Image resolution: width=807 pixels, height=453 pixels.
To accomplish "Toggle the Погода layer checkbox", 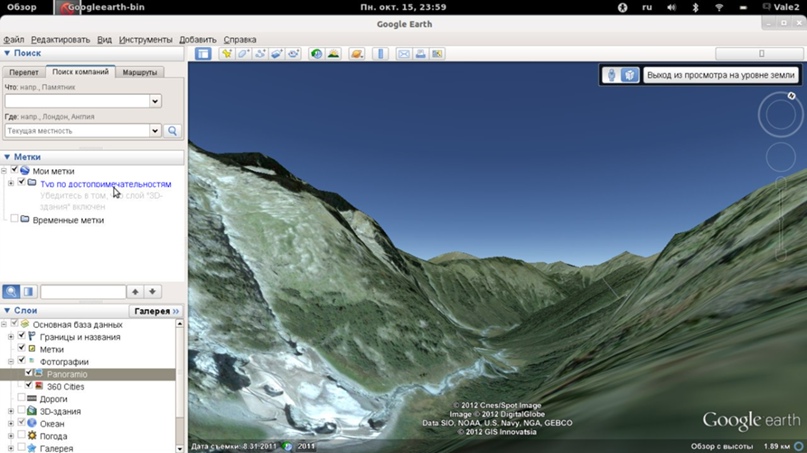I will click(21, 436).
